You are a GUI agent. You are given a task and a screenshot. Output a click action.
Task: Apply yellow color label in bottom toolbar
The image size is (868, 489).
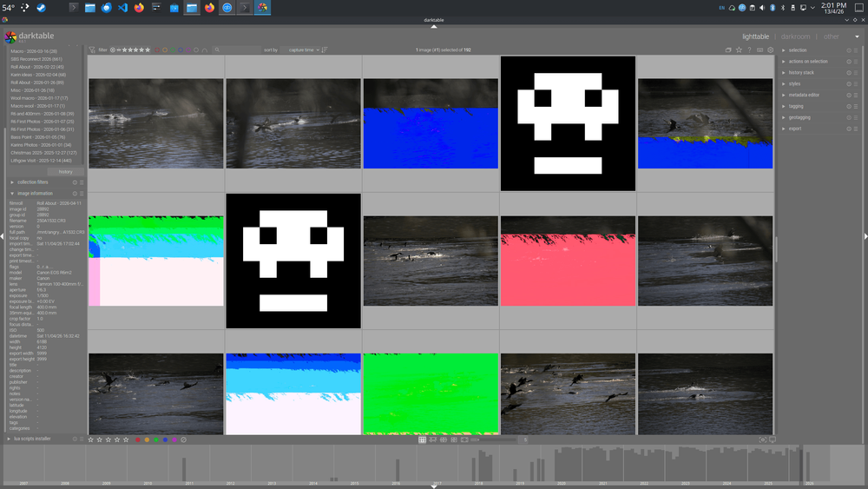click(x=147, y=439)
